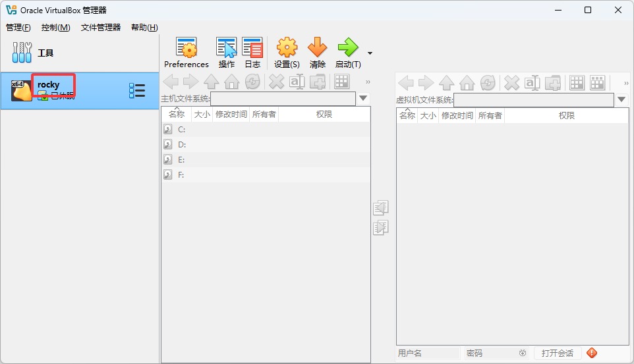Click the 打开会话 button
The image size is (634, 364).
click(558, 353)
